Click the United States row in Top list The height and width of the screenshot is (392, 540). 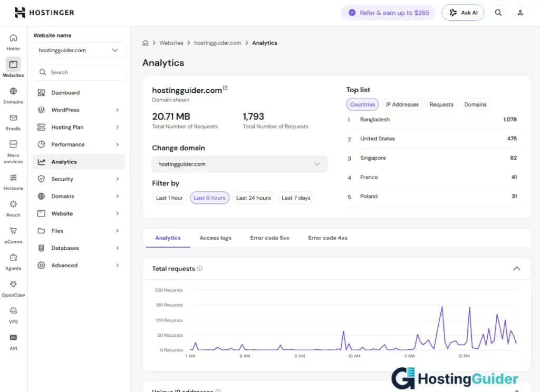[433, 139]
